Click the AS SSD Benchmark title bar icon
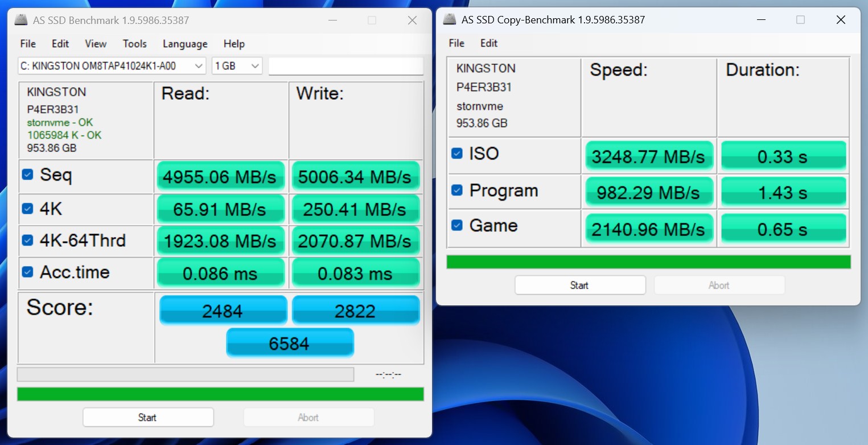 (21, 20)
